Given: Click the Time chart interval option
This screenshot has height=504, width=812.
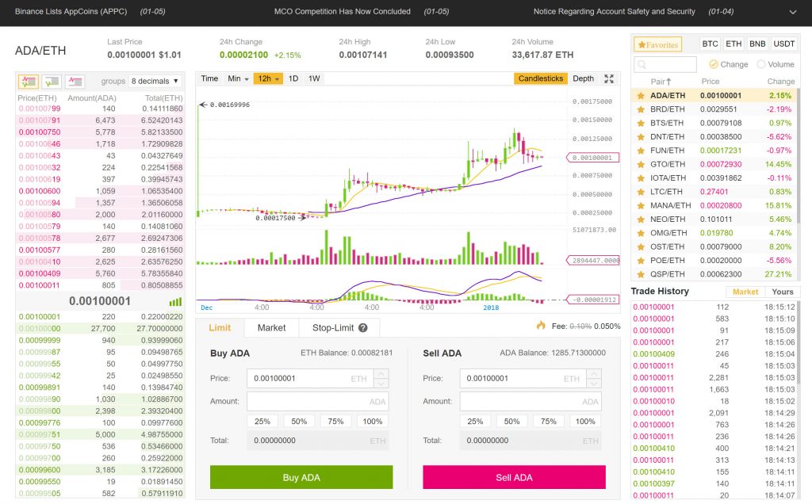Looking at the screenshot, I should 209,78.
